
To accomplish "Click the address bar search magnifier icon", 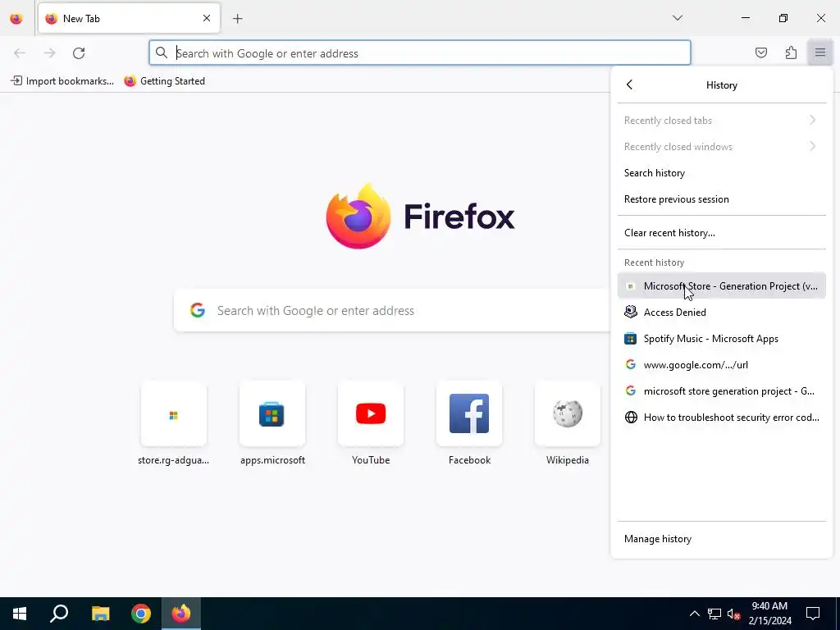I will [x=162, y=52].
